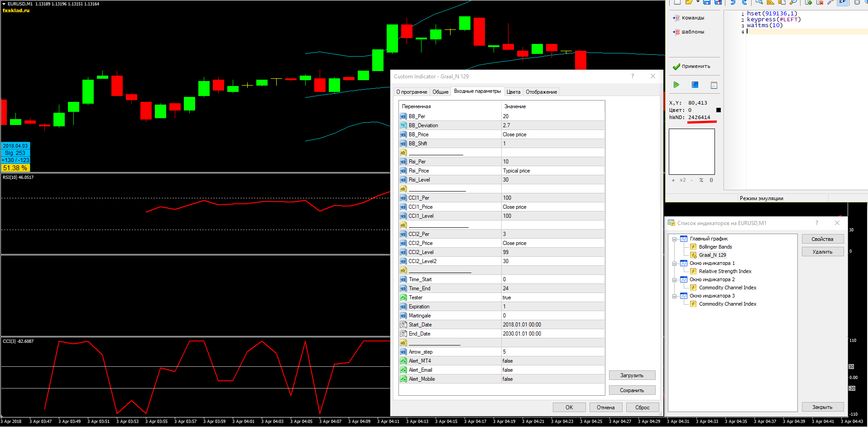Screen dimensions: 868x427
Task: Click the Сохранить button to save parameters
Action: coord(632,390)
